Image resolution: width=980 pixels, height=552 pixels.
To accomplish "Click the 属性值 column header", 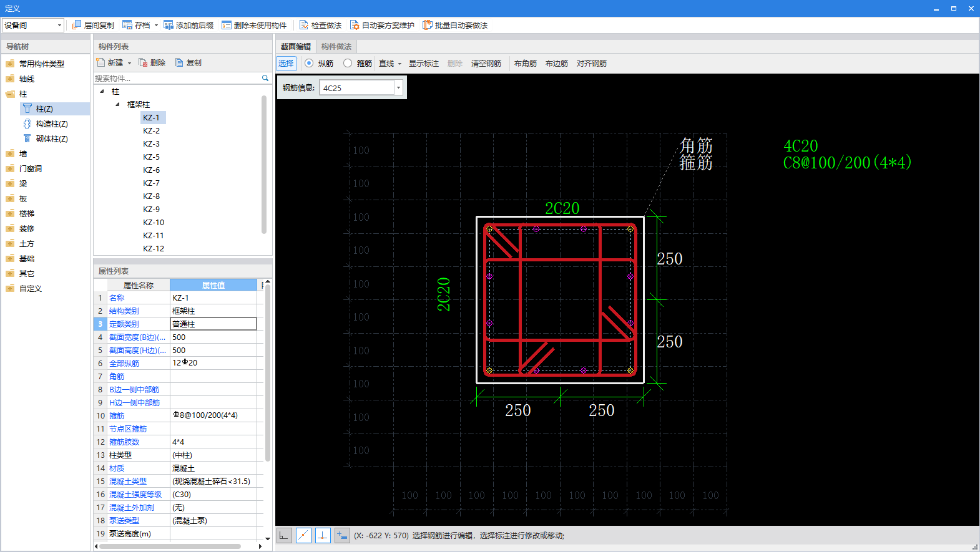I will [x=213, y=285].
